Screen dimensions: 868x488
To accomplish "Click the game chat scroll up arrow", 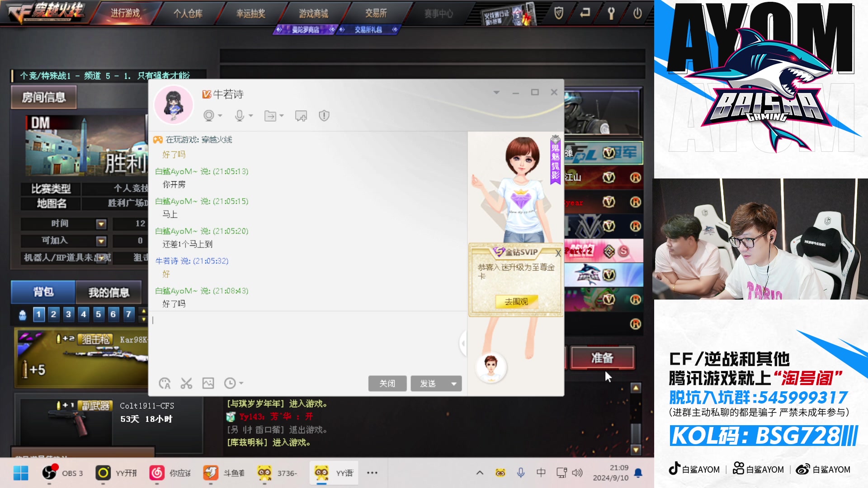I will [636, 388].
